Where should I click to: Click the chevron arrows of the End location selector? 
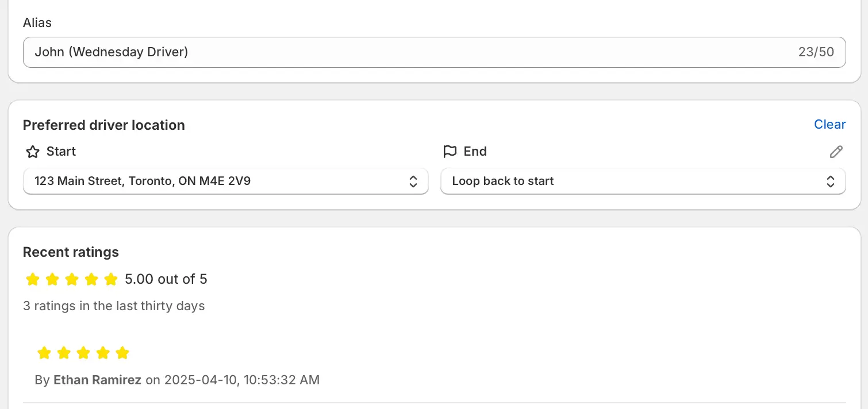click(831, 182)
